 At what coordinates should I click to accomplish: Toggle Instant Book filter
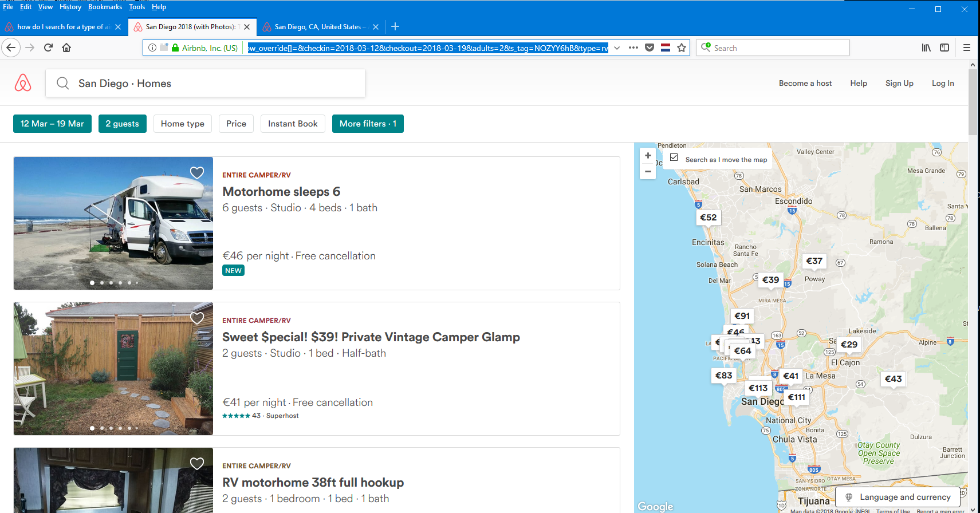click(x=293, y=124)
